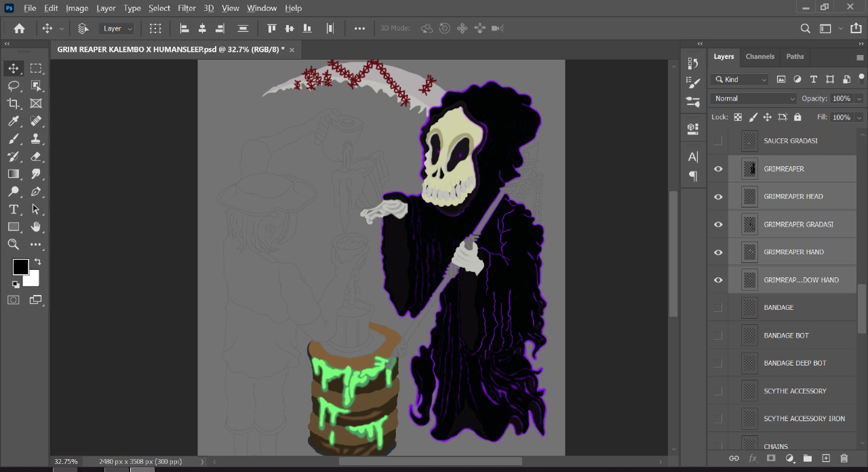Select the Crop tool
This screenshot has width=868, height=472.
click(x=14, y=104)
